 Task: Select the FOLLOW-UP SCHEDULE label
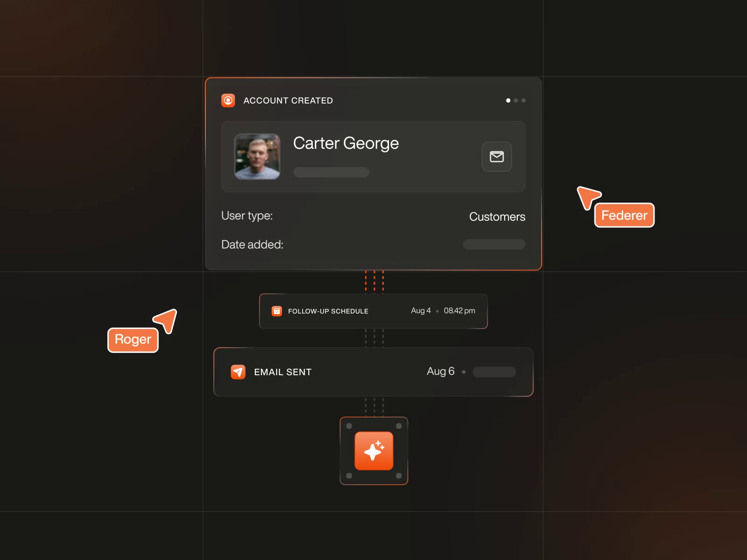(328, 311)
